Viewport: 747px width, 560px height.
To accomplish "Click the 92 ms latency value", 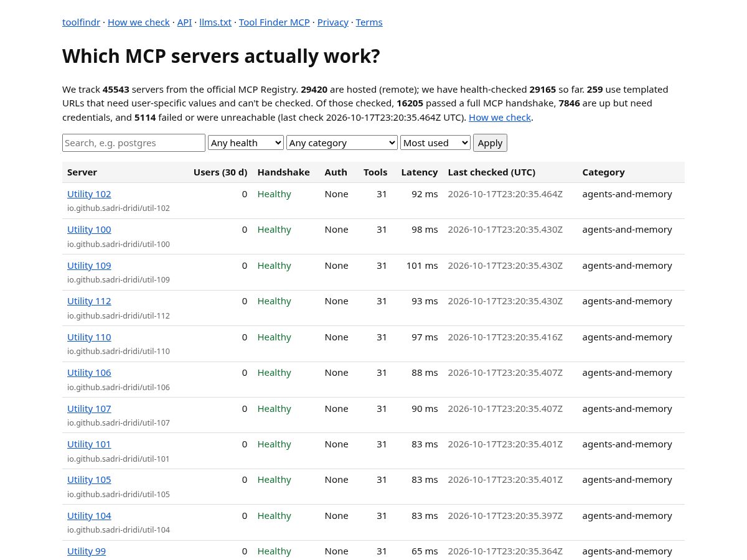I will 425,194.
